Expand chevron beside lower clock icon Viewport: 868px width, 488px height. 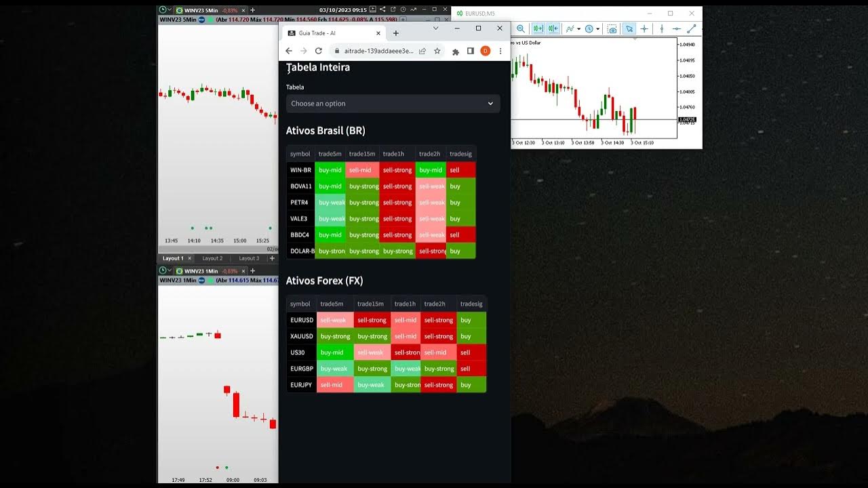170,271
